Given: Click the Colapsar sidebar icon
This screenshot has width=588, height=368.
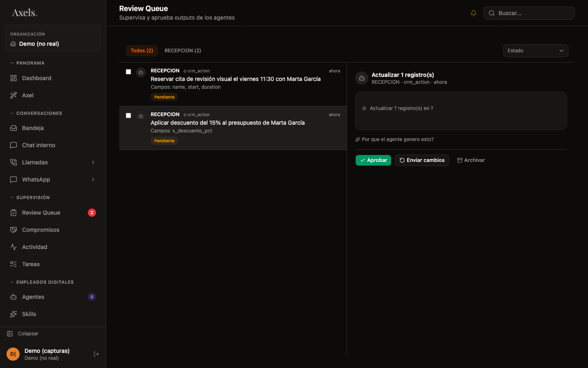Looking at the screenshot, I should tap(10, 334).
